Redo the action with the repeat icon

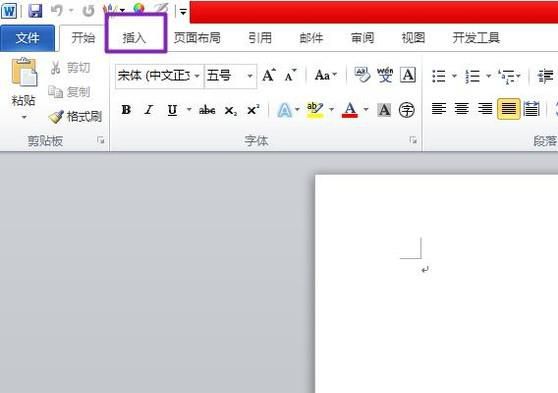[88, 11]
